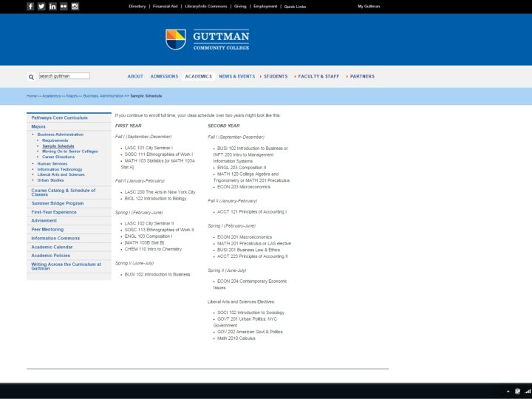Open Urban Studies sidebar link
This screenshot has width=532, height=399.
coord(50,180)
